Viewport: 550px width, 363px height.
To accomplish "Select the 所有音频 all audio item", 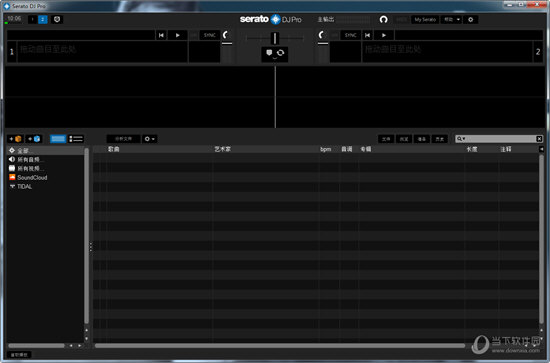I will tap(46, 160).
